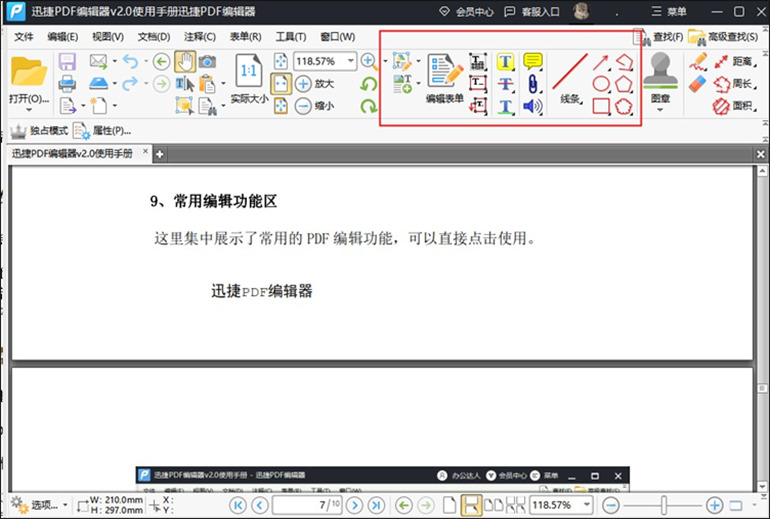Rotate page counterclockwise
This screenshot has width=770, height=519.
368,84
